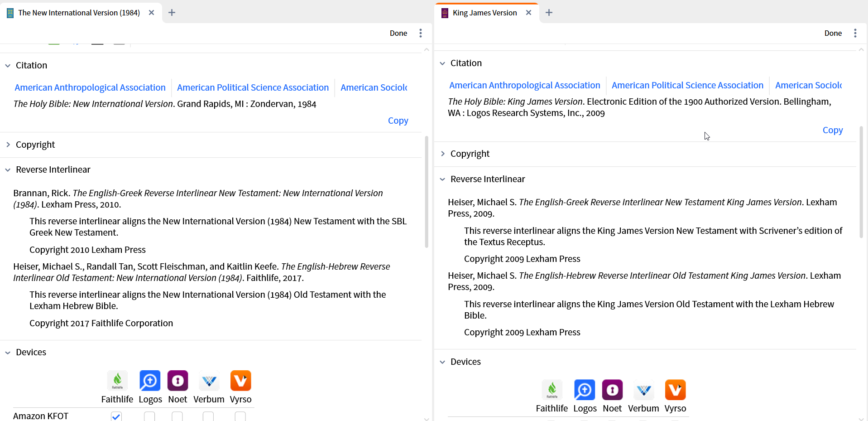Screen dimensions: 868x421
Task: Collapse the Devices section in the NIV panel
Action: click(8, 353)
